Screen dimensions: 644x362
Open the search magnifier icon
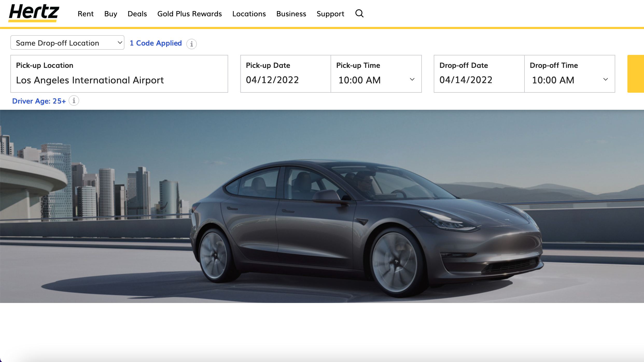pyautogui.click(x=359, y=13)
